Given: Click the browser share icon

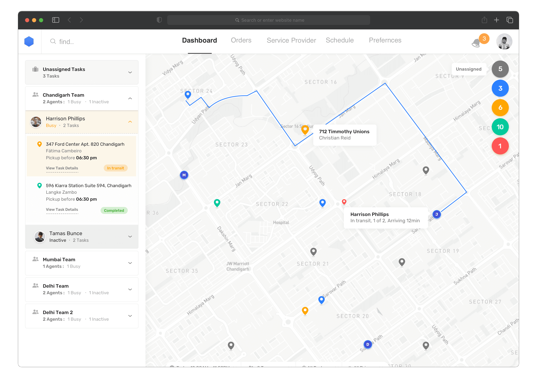Looking at the screenshot, I should pyautogui.click(x=484, y=20).
